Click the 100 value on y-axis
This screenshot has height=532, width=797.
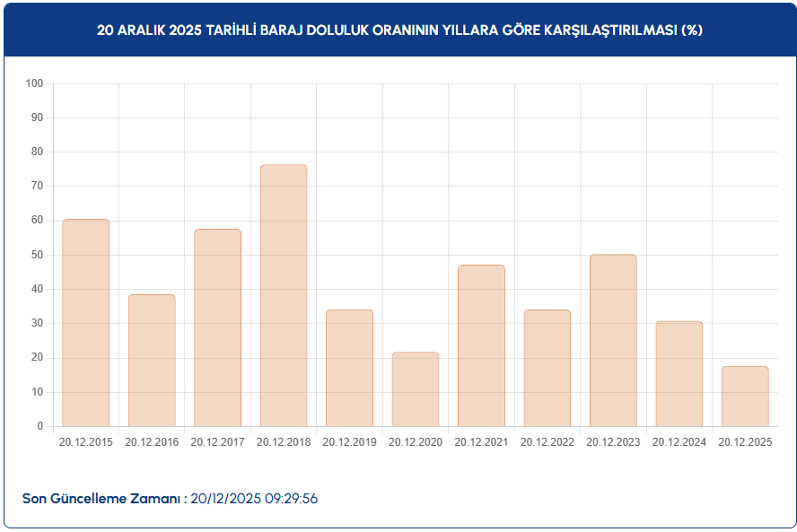tap(35, 83)
